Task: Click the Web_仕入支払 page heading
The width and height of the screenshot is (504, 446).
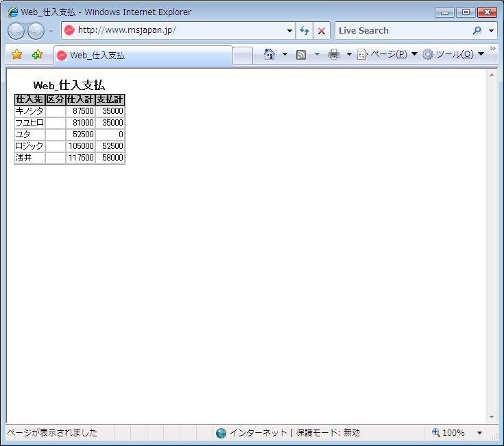Action: point(69,86)
